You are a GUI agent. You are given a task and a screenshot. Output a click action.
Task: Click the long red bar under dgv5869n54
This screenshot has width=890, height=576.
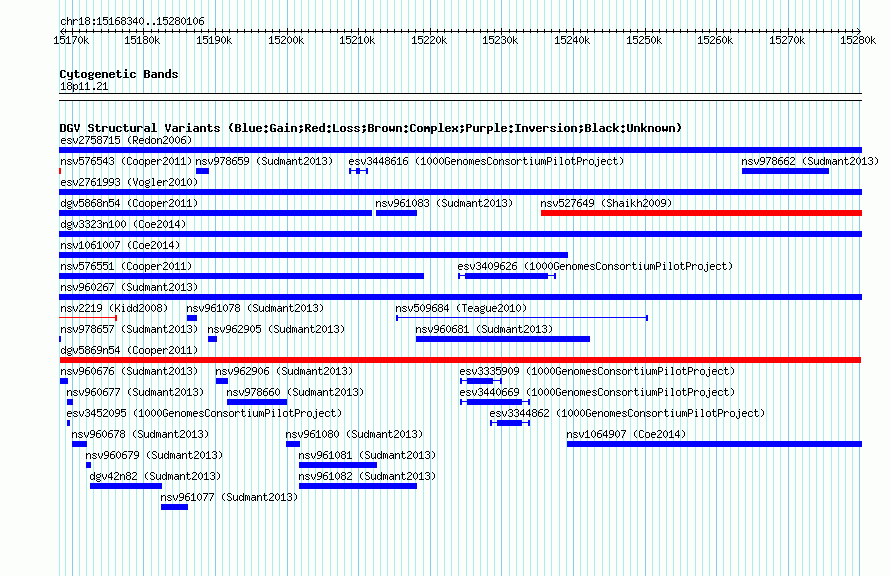pos(460,360)
